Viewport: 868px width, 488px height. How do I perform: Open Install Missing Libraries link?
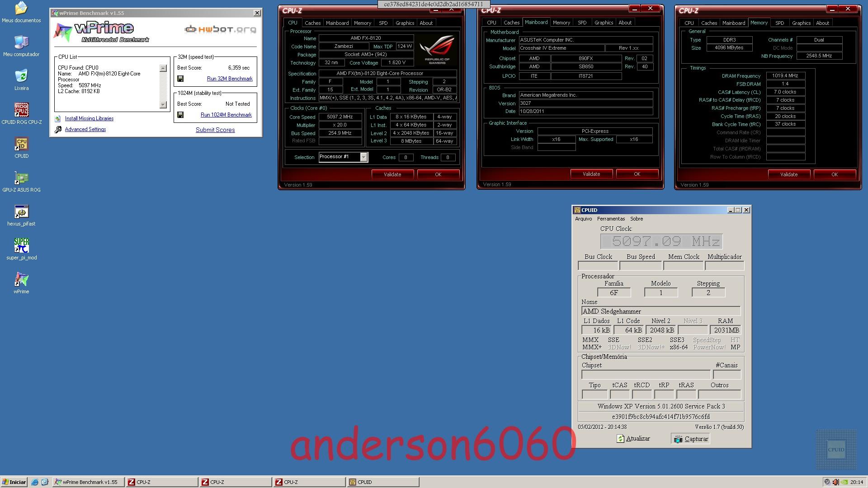(x=89, y=118)
